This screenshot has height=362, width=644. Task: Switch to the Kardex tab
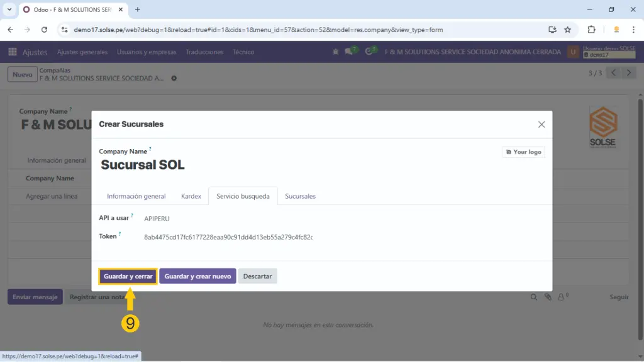[x=191, y=196]
